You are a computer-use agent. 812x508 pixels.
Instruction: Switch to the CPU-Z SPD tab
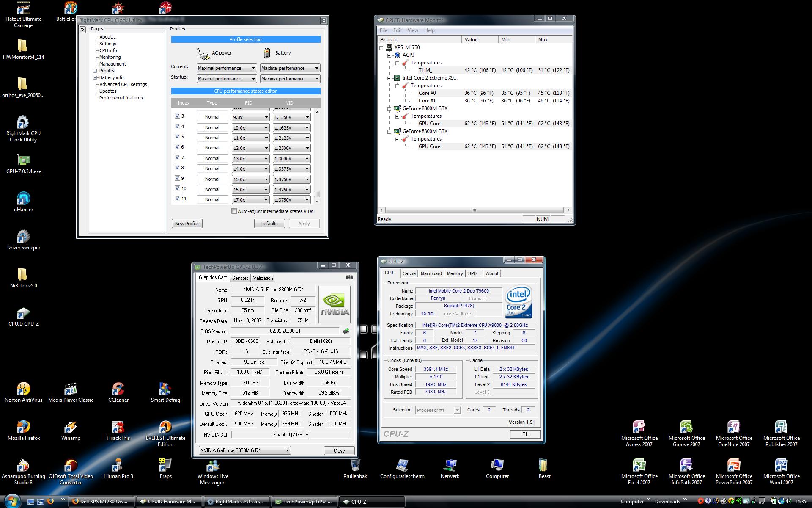click(x=472, y=273)
